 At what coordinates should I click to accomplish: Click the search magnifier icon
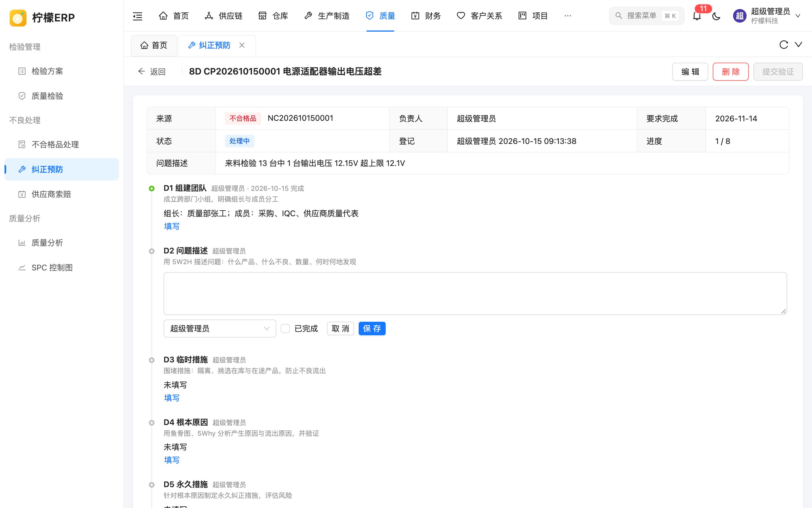point(619,16)
